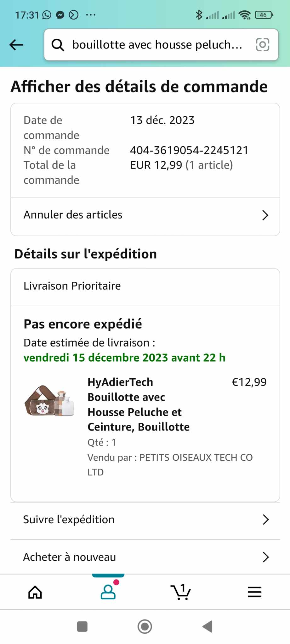Open HyAdierTech Bouillotte product title link

[x=139, y=404]
